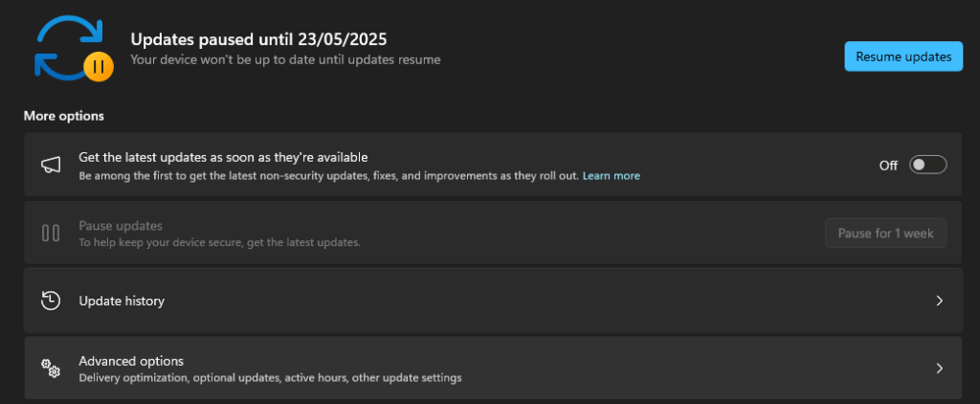Click the megaphone icon beside latest updates
This screenshot has width=980, height=404.
pos(51,165)
